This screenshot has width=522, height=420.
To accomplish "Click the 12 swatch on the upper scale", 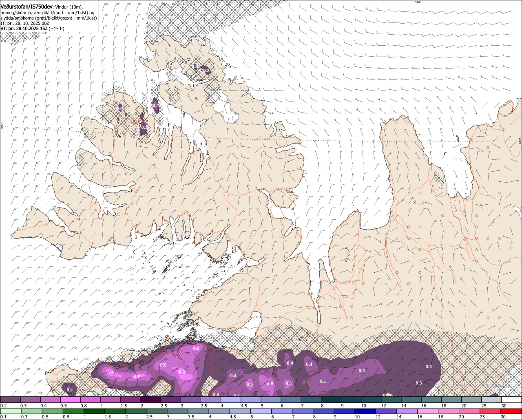I will pyautogui.click(x=391, y=400).
